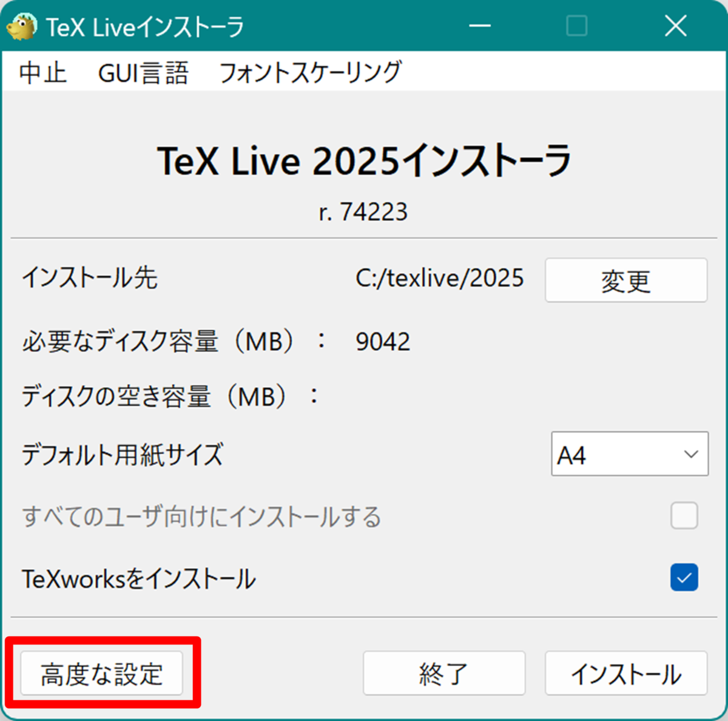
Task: Click the 変更 button for install path
Action: tap(626, 280)
